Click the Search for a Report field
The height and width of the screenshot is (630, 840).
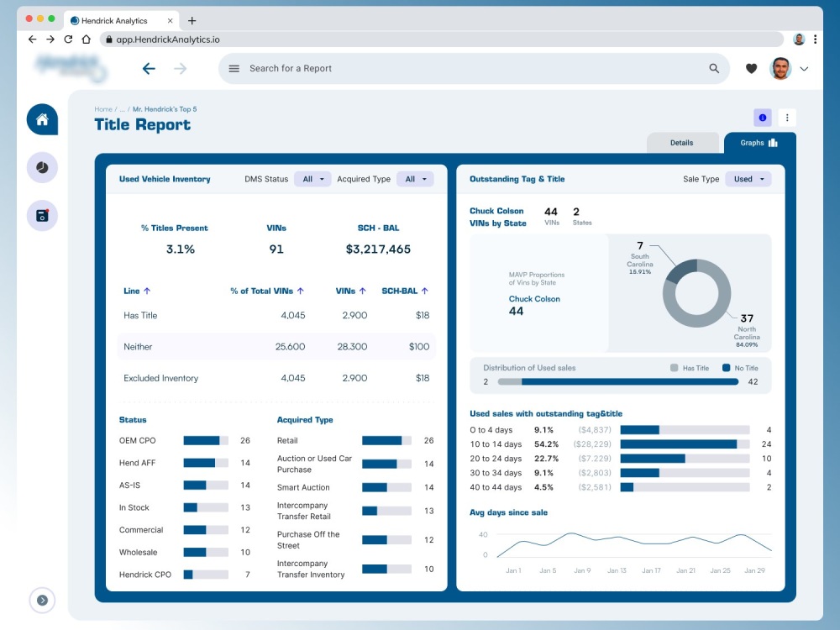pyautogui.click(x=474, y=69)
